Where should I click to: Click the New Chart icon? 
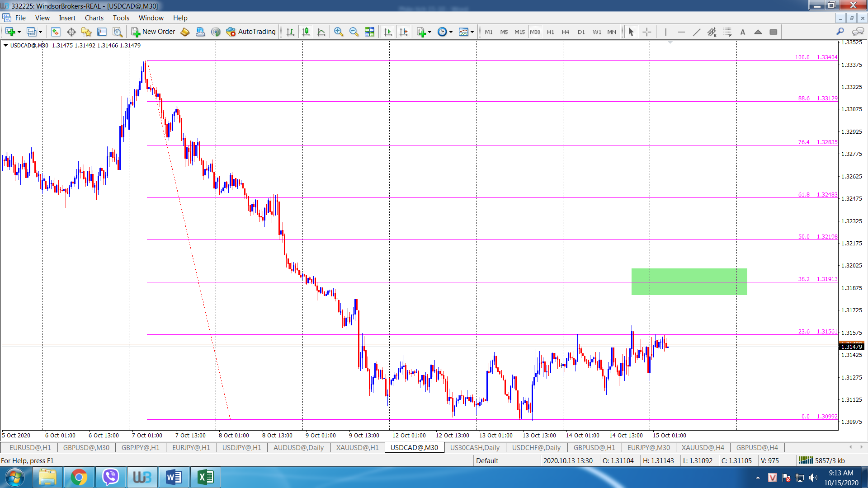(10, 32)
